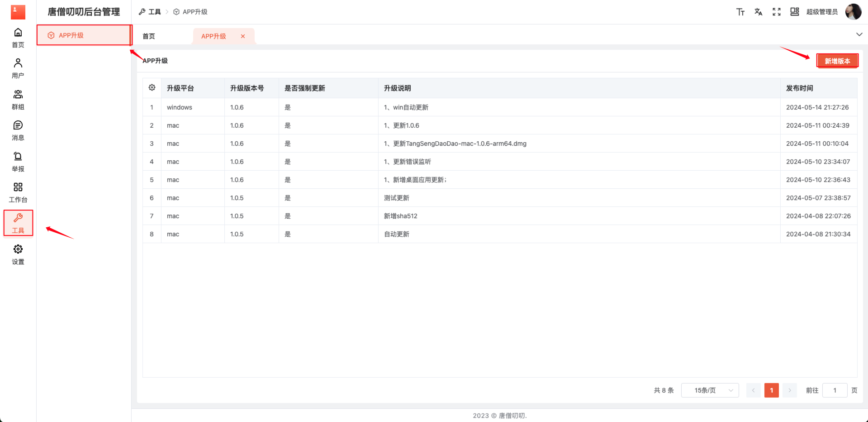Screen dimensions: 868x422
Task: Toggle fullscreen mode icon
Action: (776, 12)
